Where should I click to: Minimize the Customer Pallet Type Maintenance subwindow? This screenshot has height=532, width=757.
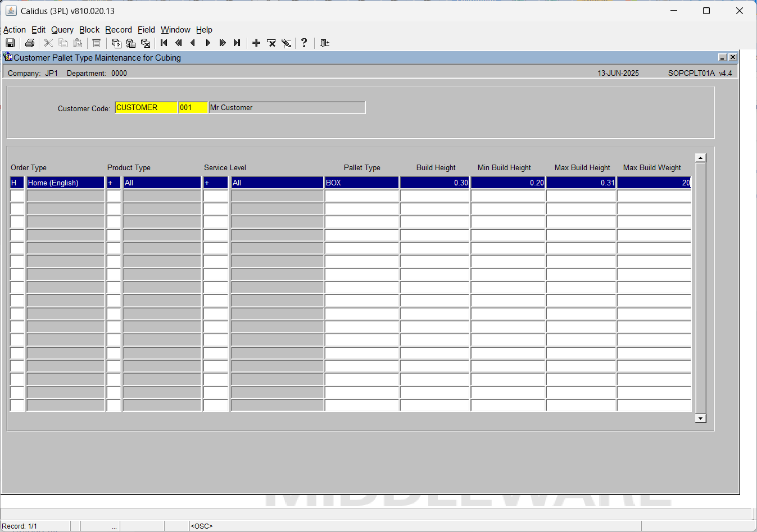pos(723,57)
